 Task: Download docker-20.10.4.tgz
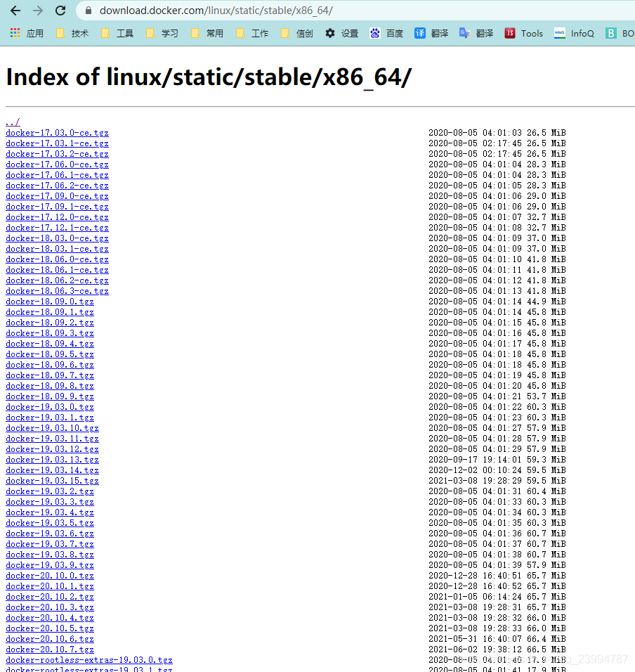click(50, 618)
